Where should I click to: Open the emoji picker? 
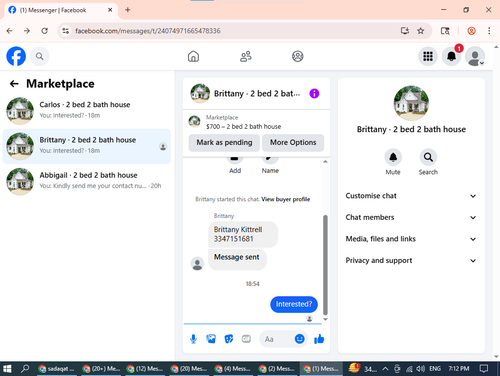[299, 339]
